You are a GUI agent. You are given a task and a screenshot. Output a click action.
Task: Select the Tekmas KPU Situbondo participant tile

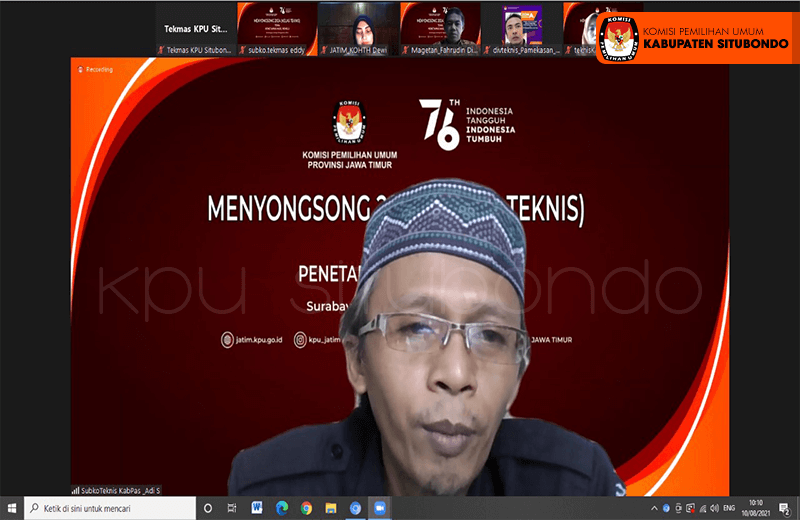click(196, 28)
